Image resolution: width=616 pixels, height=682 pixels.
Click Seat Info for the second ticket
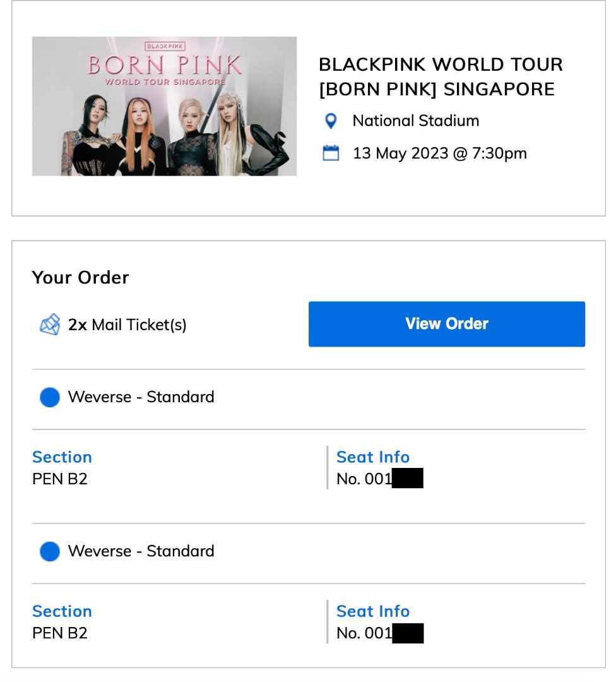pyautogui.click(x=373, y=611)
